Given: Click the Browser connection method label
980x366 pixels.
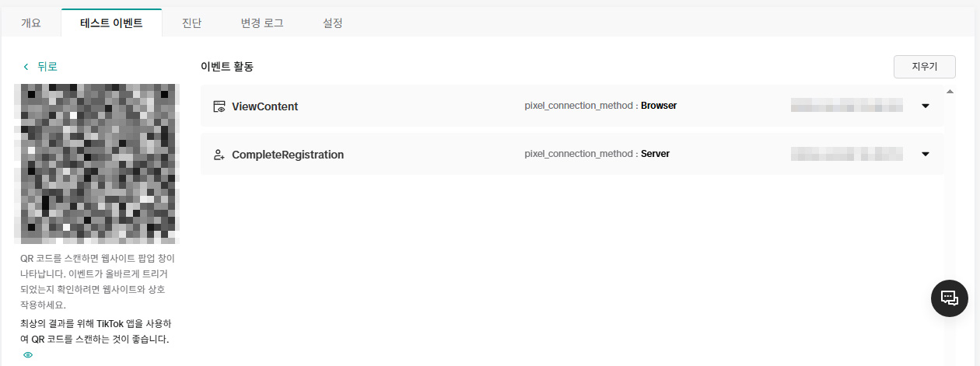Looking at the screenshot, I should pyautogui.click(x=658, y=106).
